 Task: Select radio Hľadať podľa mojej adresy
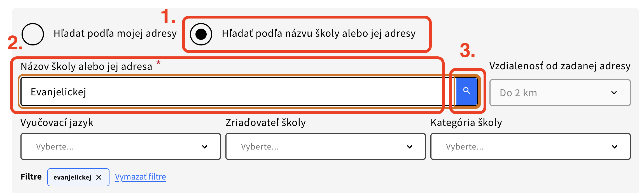point(33,34)
